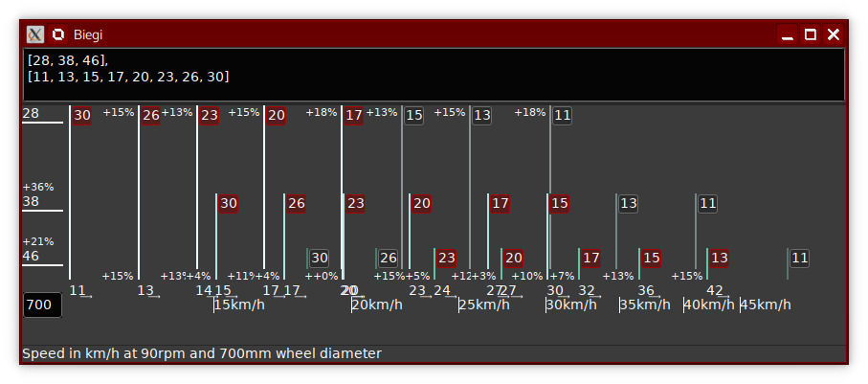Screen dimensions: 868x384
Task: Select grey sprocket 30 badge on chainring 46 row
Action: coord(320,258)
